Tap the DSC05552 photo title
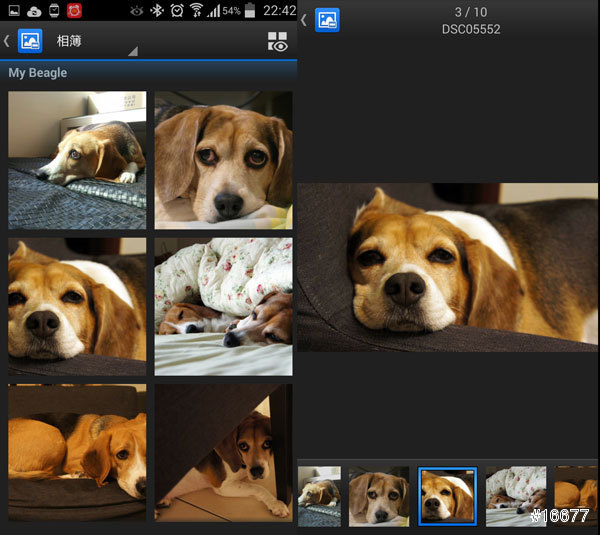This screenshot has width=600, height=535. 470,29
